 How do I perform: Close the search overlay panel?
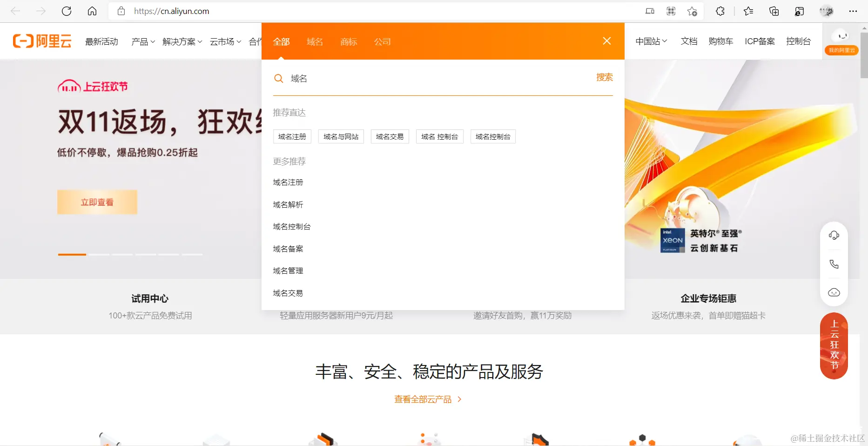tap(606, 41)
